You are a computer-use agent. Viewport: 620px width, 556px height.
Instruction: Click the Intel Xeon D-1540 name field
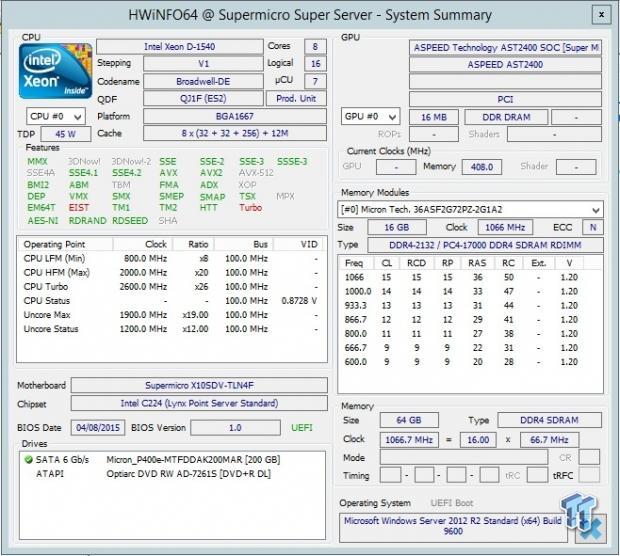[180, 47]
